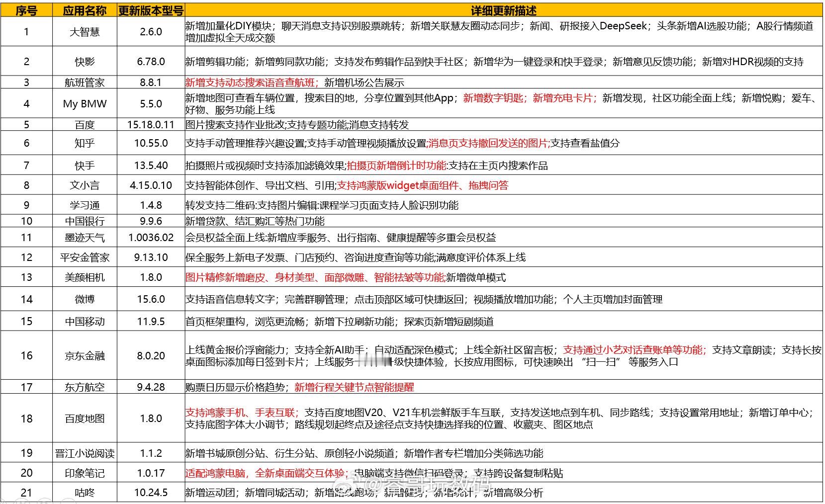Click description starting '支持语音信息转文字'
Image resolution: width=825 pixels, height=504 pixels.
424,299
